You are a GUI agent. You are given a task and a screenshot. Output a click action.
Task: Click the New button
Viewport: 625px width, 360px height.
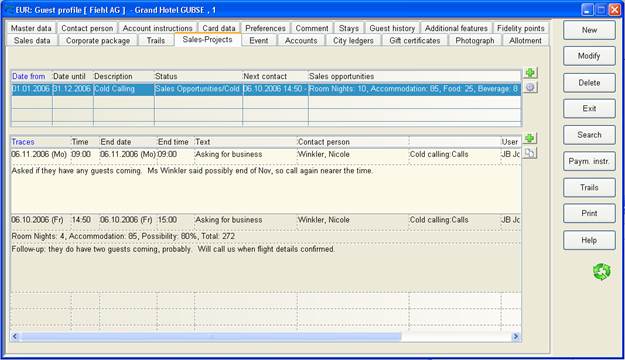(x=589, y=30)
